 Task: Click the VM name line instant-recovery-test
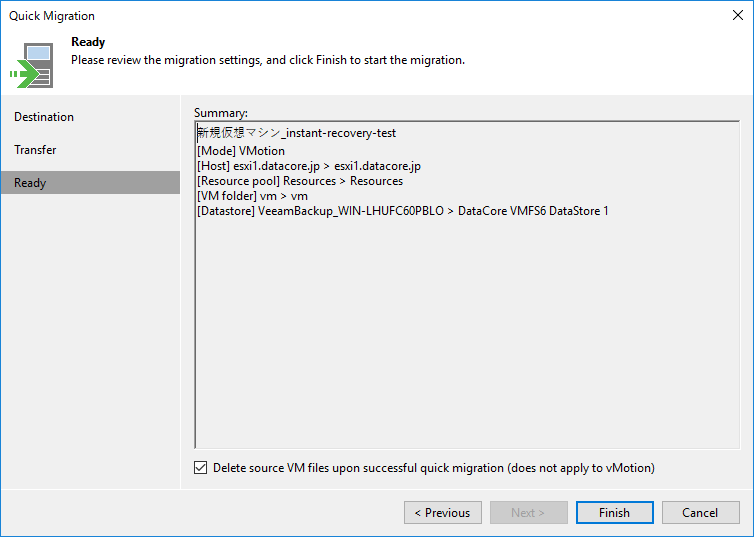[297, 133]
